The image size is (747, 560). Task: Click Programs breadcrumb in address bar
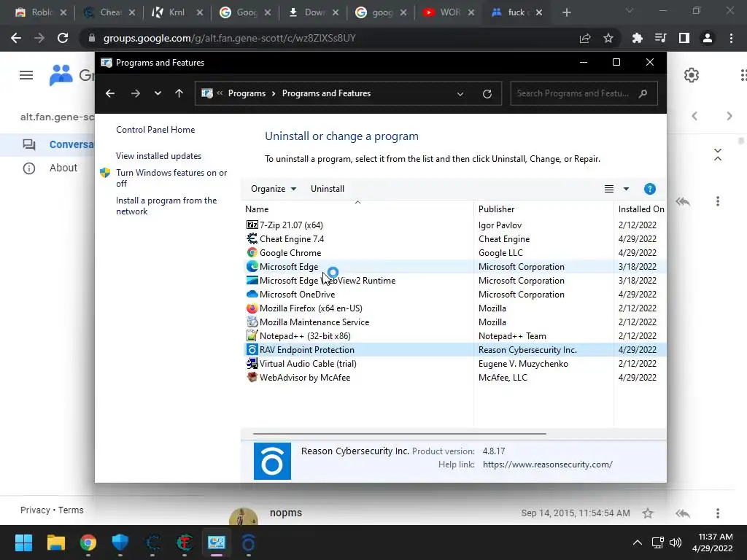coord(247,93)
